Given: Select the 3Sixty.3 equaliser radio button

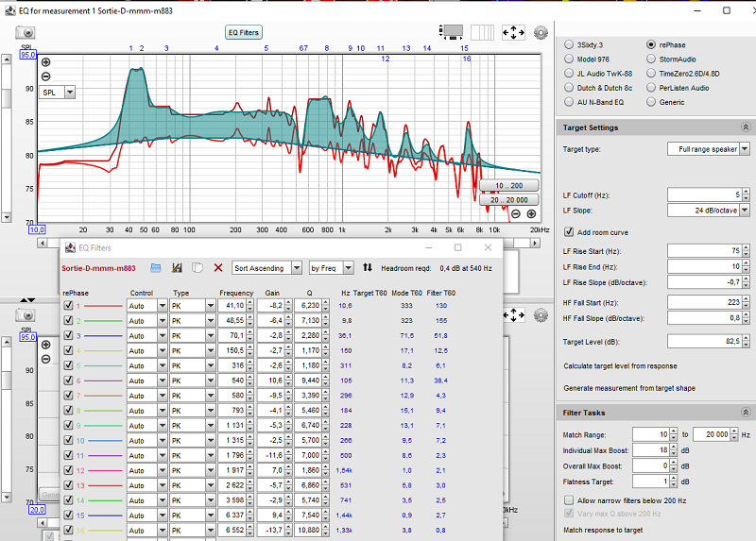Looking at the screenshot, I should [569, 44].
